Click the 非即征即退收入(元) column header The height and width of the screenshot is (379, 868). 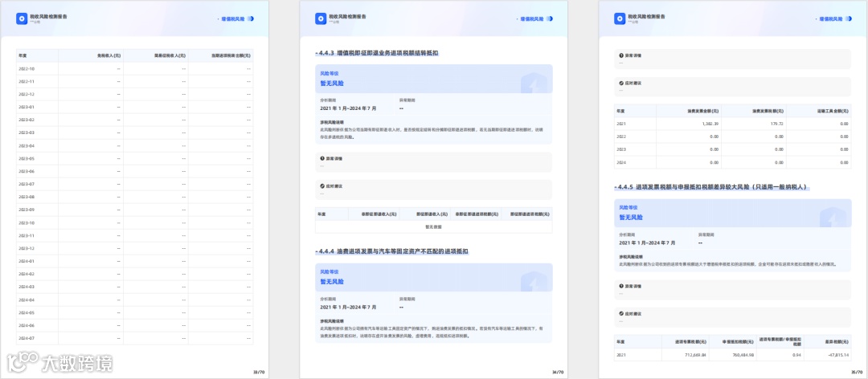[379, 214]
